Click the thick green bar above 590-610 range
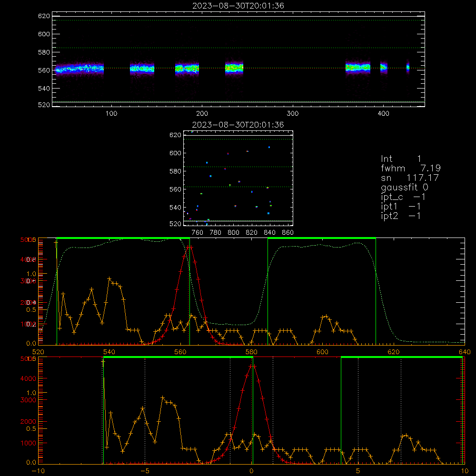Viewport: 476px width, 476px height. [322, 238]
